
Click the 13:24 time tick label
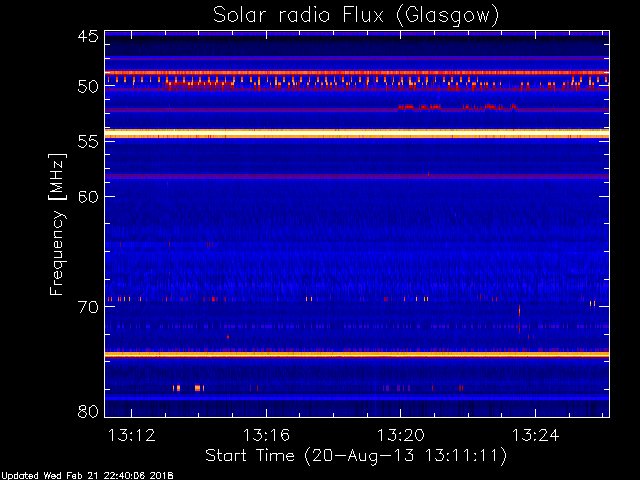pos(535,435)
